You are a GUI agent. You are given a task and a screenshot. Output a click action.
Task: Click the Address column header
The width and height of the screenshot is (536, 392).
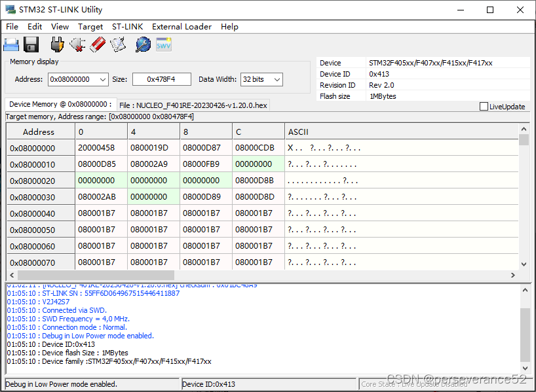pos(41,132)
